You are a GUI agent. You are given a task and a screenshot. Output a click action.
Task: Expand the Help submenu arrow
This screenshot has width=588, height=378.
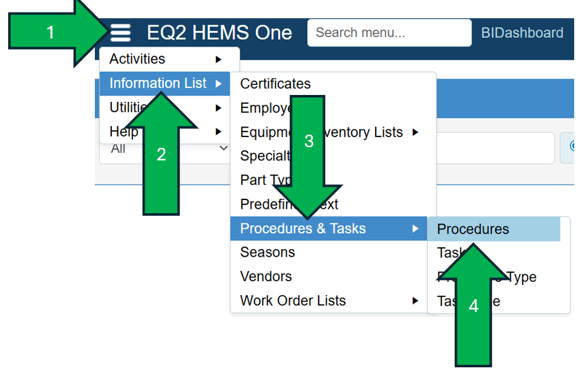coord(218,131)
